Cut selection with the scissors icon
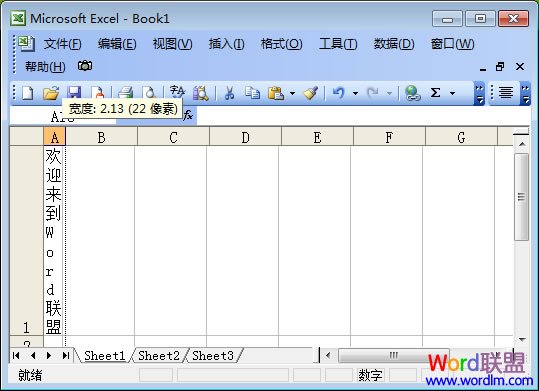The height and width of the screenshot is (391, 539). 229,93
